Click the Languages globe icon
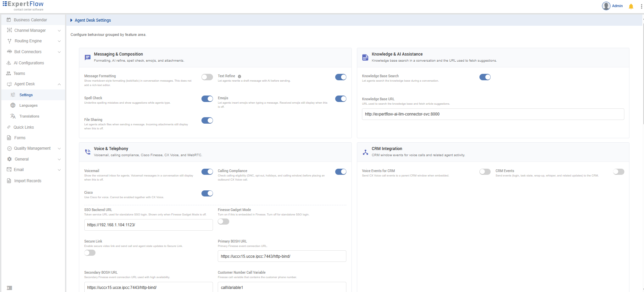The height and width of the screenshot is (292, 644). point(13,105)
